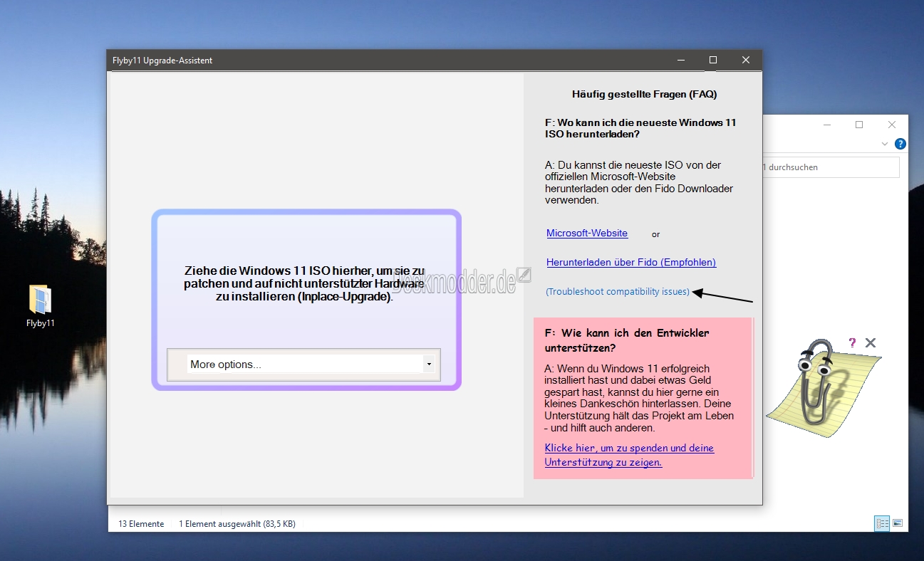Minimize the Flyby11 Upgrade-Assistent window
924x561 pixels.
[680, 61]
